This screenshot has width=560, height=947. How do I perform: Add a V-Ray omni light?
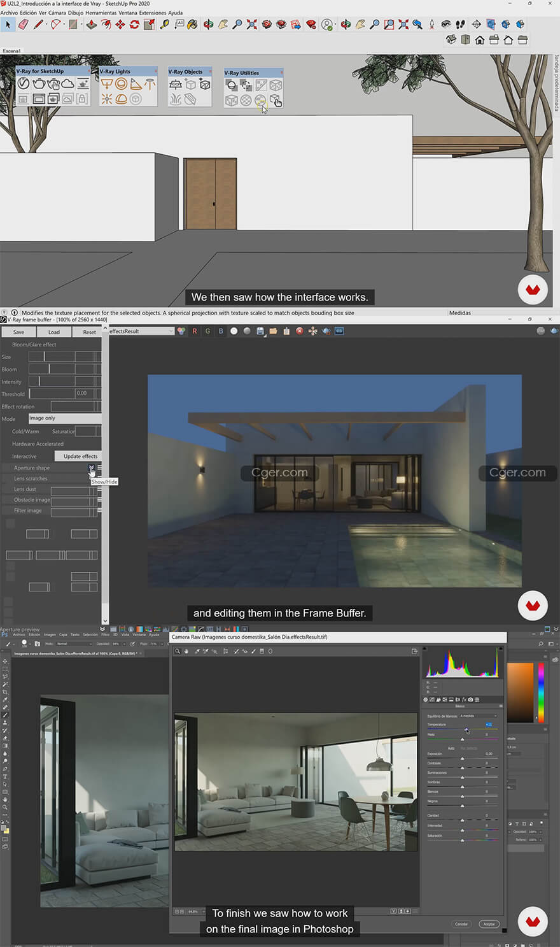(106, 99)
